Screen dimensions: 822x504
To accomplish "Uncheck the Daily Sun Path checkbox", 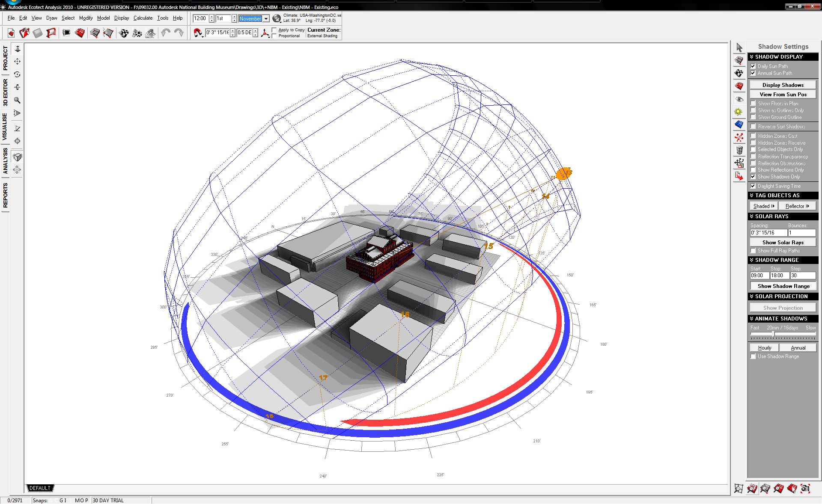I will click(x=753, y=66).
